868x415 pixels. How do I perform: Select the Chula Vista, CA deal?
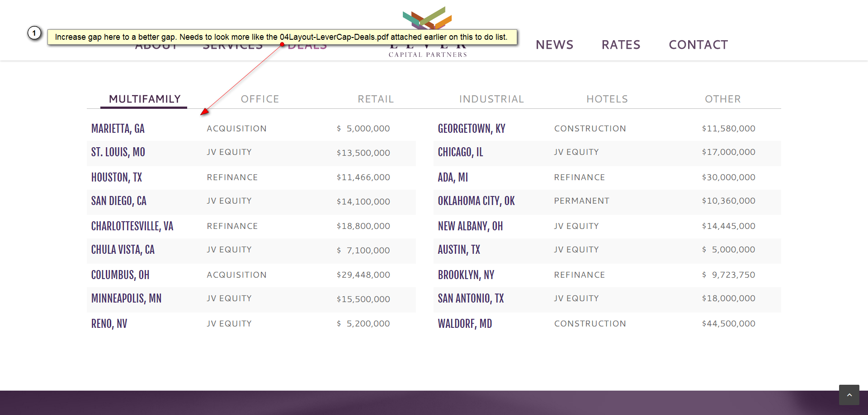(x=123, y=250)
